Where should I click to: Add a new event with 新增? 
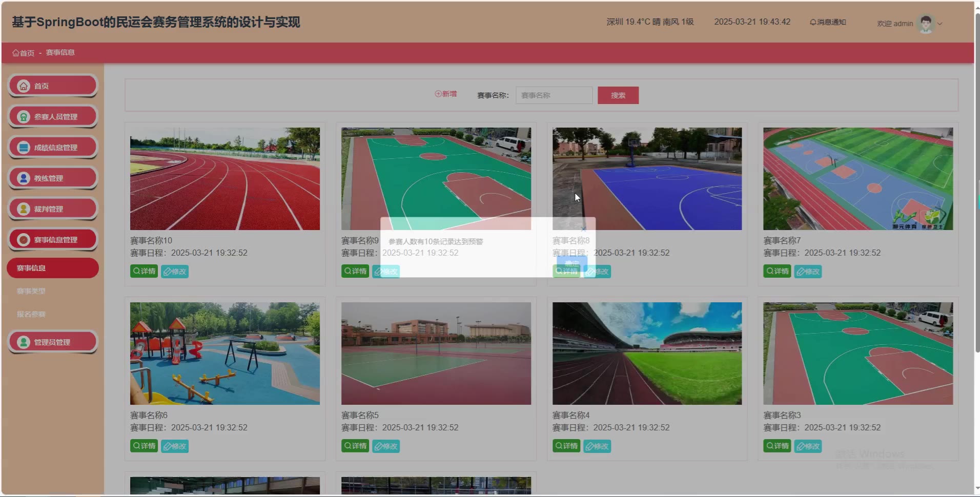pos(446,94)
